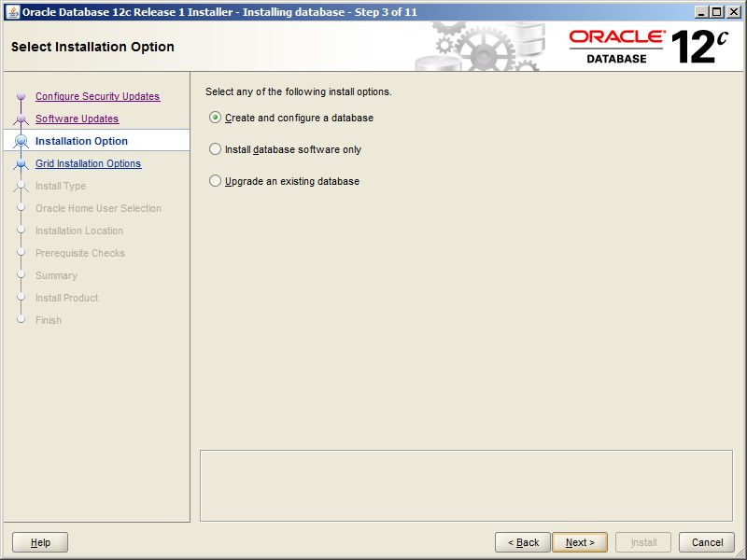Click the 'Finish' step text
Screen dimensions: 747x560
coord(49,320)
